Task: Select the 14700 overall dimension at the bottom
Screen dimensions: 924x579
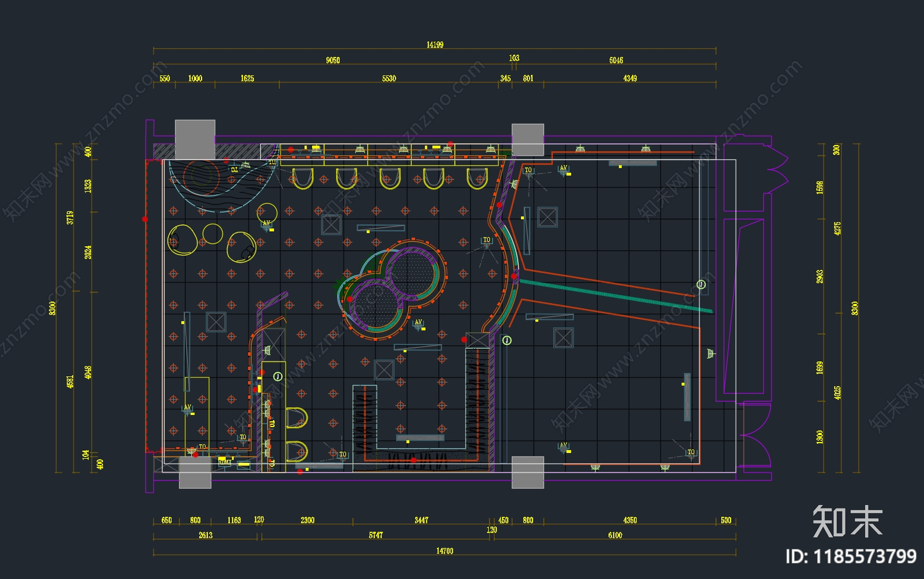Action: (x=445, y=551)
